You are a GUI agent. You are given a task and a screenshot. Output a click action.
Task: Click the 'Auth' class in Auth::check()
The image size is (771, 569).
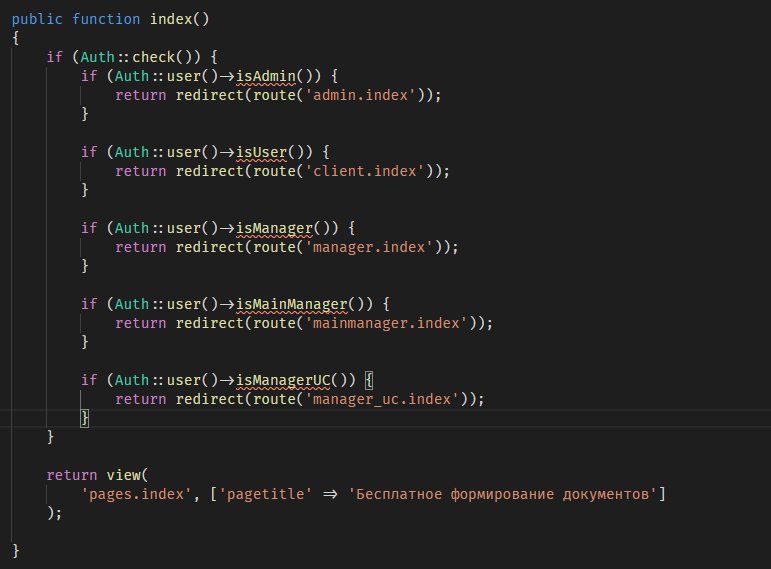point(97,57)
